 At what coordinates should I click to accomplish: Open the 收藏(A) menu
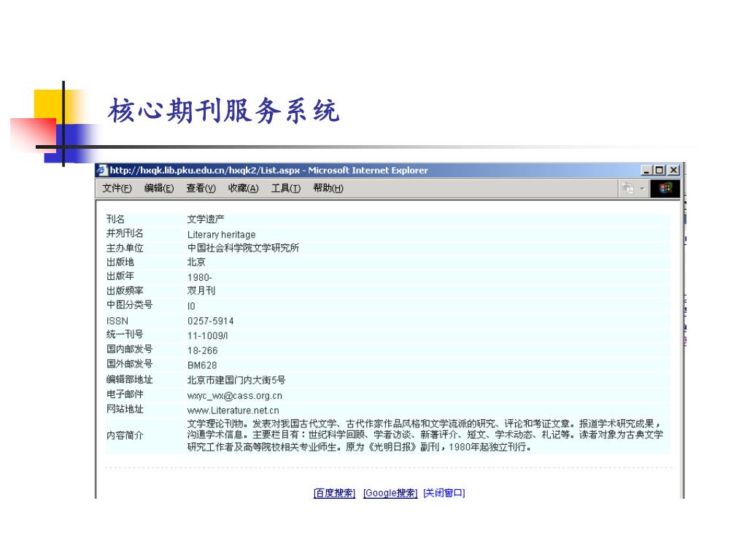243,188
